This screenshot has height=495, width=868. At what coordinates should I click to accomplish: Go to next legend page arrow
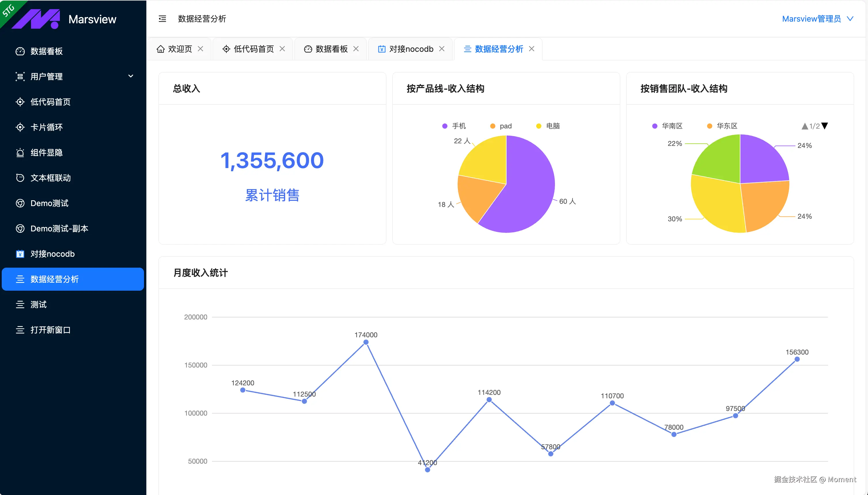click(825, 126)
